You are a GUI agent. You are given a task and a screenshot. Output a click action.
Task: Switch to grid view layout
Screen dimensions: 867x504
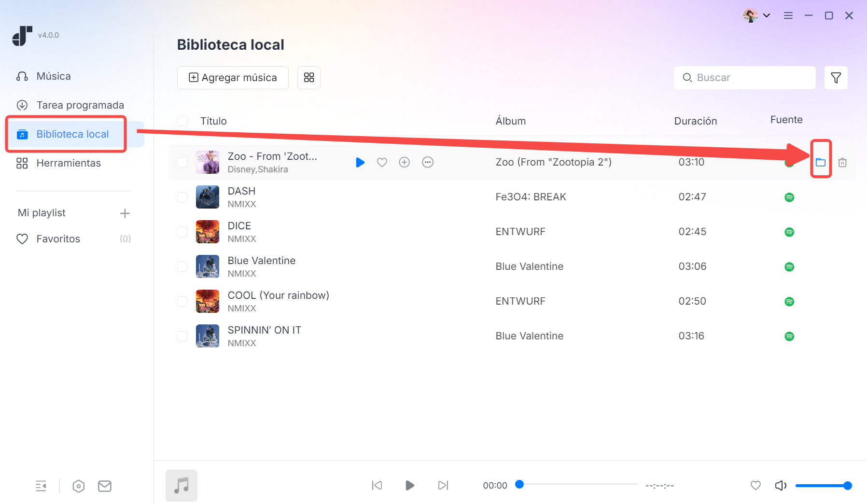[309, 78]
